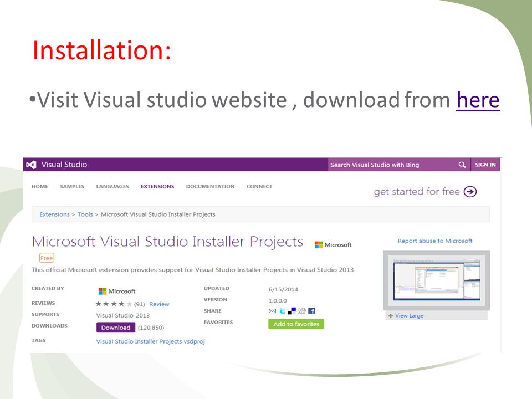Click the star rating icons
Screen dimensions: 532x399
click(114, 304)
